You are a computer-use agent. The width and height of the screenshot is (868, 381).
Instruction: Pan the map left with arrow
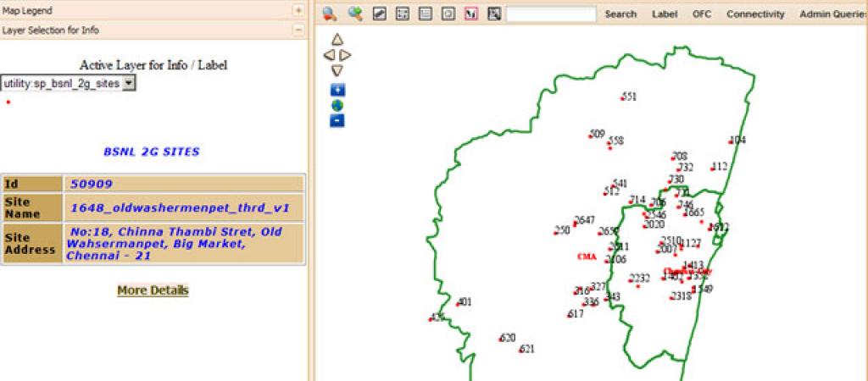click(x=329, y=55)
